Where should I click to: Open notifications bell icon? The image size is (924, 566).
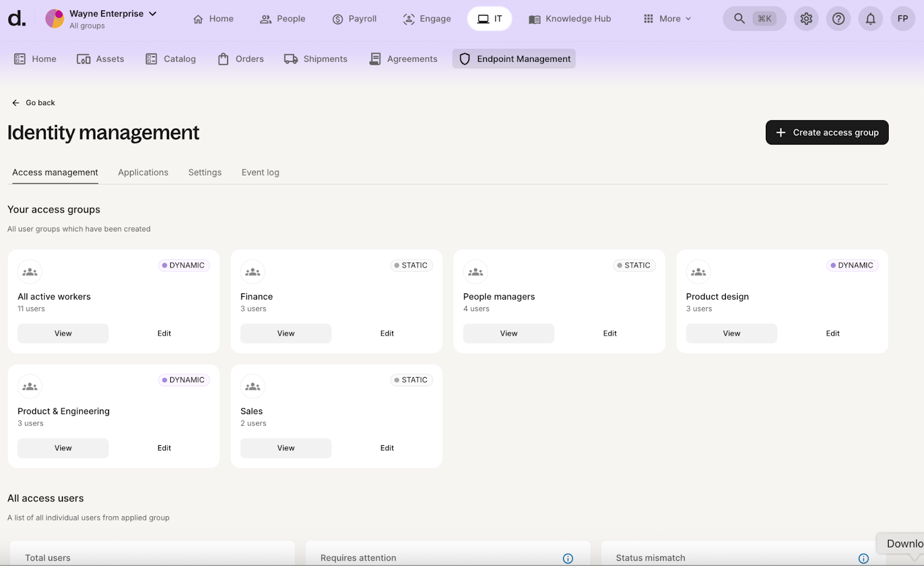[870, 18]
